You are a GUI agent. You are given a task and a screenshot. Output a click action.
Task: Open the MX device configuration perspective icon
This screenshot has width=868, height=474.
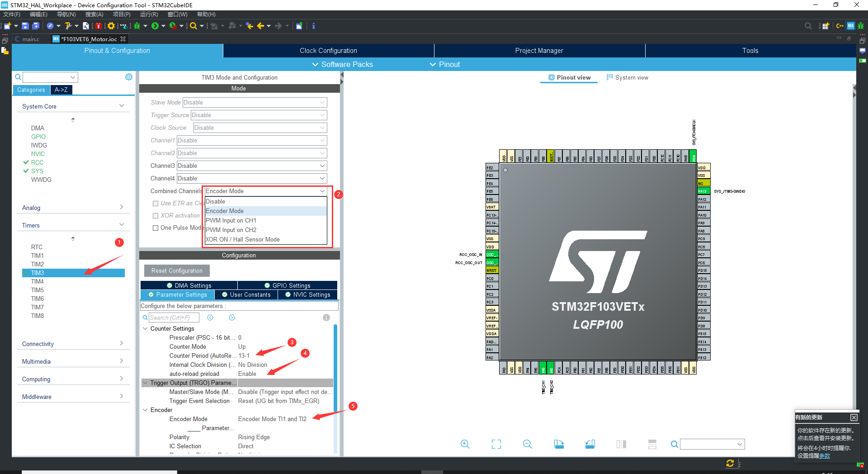851,26
